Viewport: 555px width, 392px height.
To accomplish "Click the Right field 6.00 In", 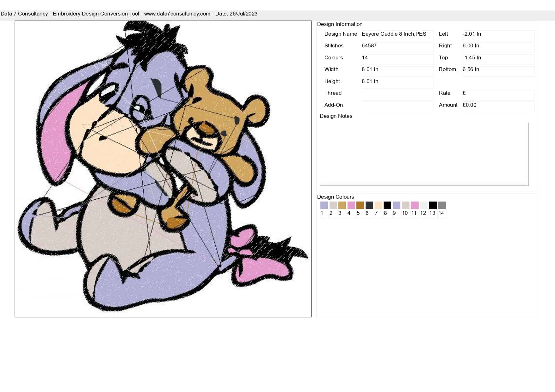I will click(x=498, y=47).
